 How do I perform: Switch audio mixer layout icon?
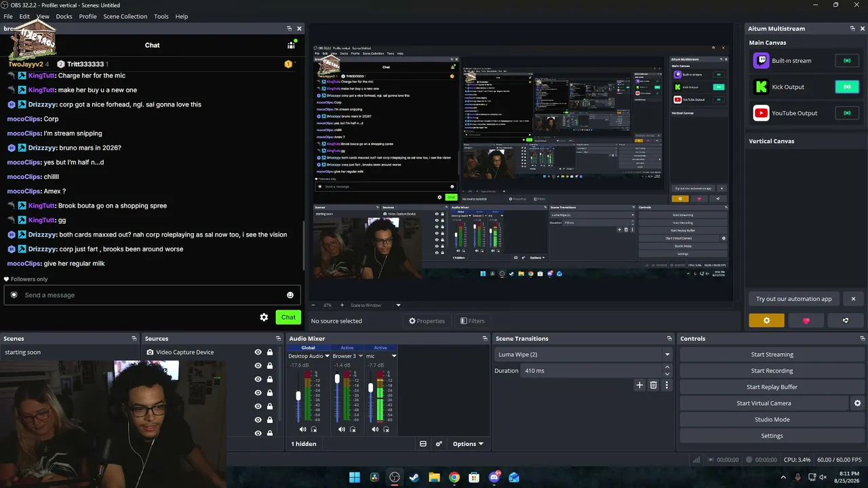(423, 444)
